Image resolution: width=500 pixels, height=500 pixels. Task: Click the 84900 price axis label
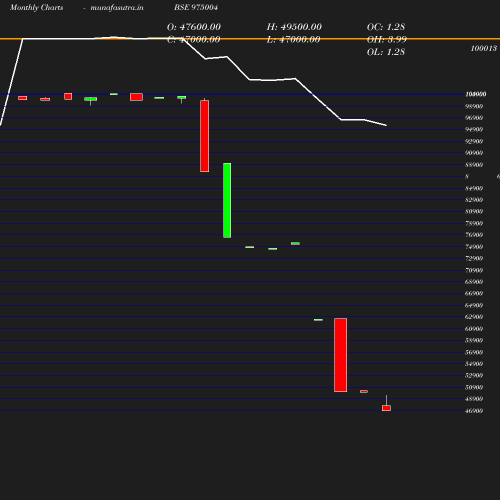pos(474,188)
